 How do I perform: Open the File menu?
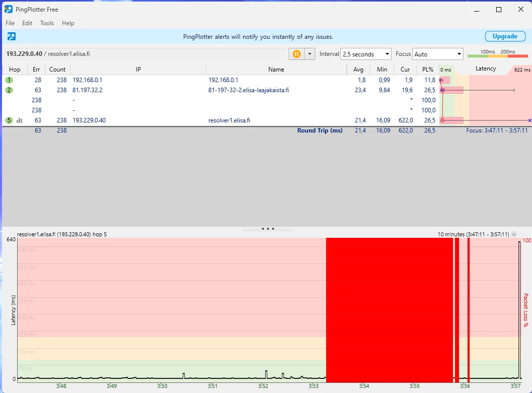(10, 23)
